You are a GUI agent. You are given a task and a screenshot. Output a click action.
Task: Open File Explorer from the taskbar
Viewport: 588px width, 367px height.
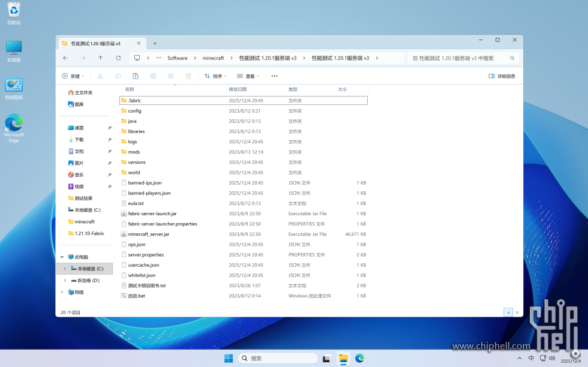343,359
